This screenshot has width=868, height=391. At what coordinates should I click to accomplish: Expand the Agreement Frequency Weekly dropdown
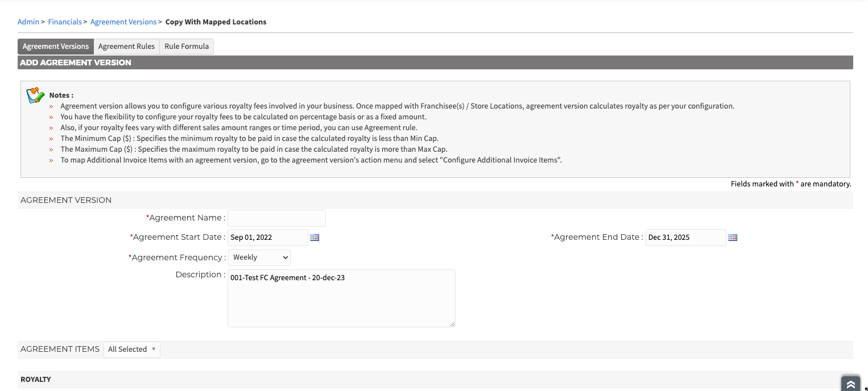pyautogui.click(x=259, y=257)
